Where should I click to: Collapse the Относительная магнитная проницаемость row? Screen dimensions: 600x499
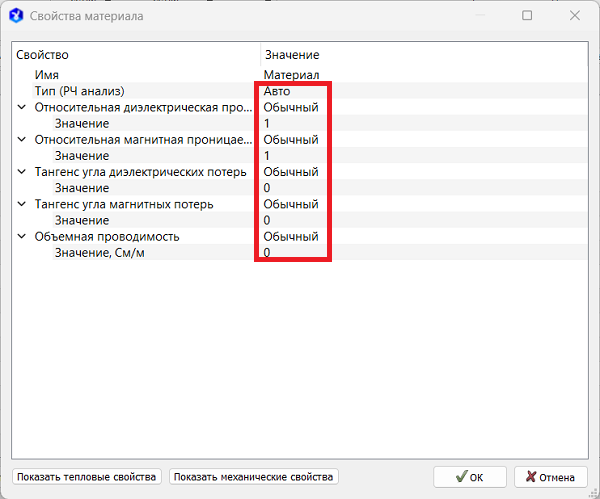point(22,140)
